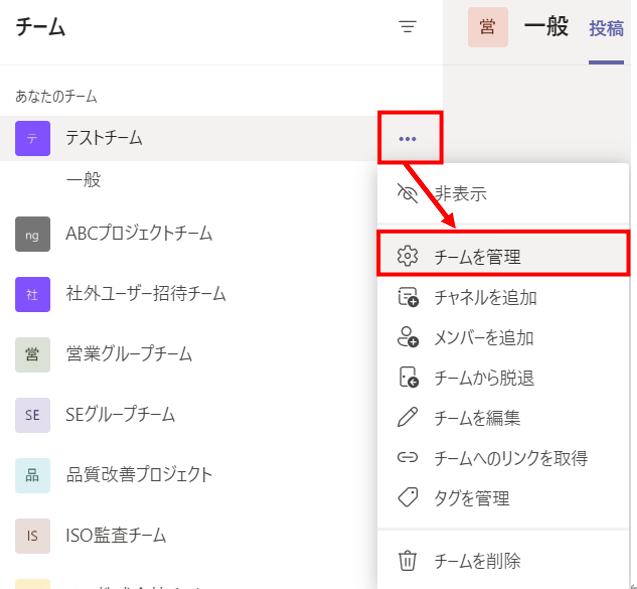Open 社外ユーザー招待チーム
The height and width of the screenshot is (589, 637).
(x=145, y=294)
